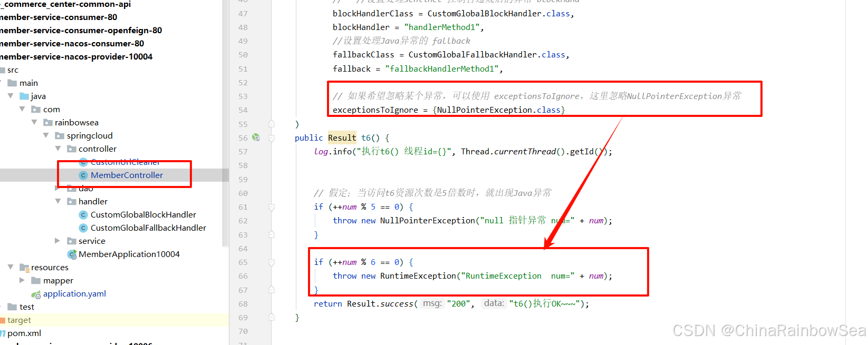
Task: Click the test folder icon
Action: coord(12,307)
